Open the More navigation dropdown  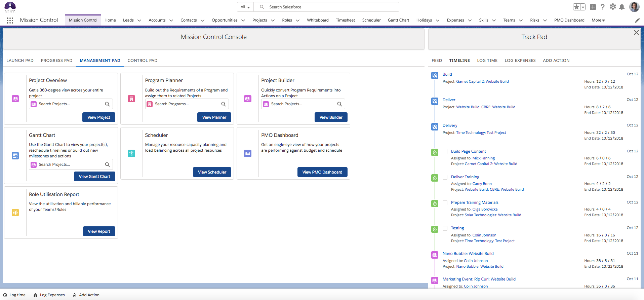598,20
